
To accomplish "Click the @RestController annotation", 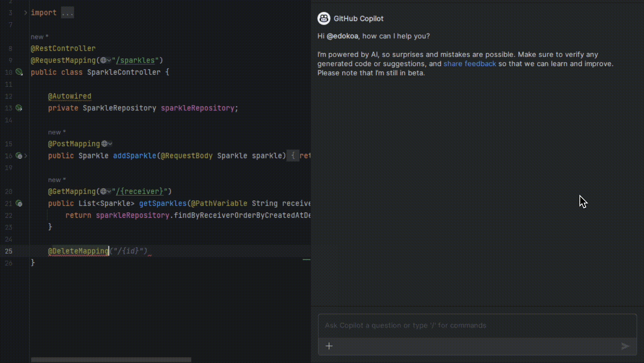I will coord(63,49).
